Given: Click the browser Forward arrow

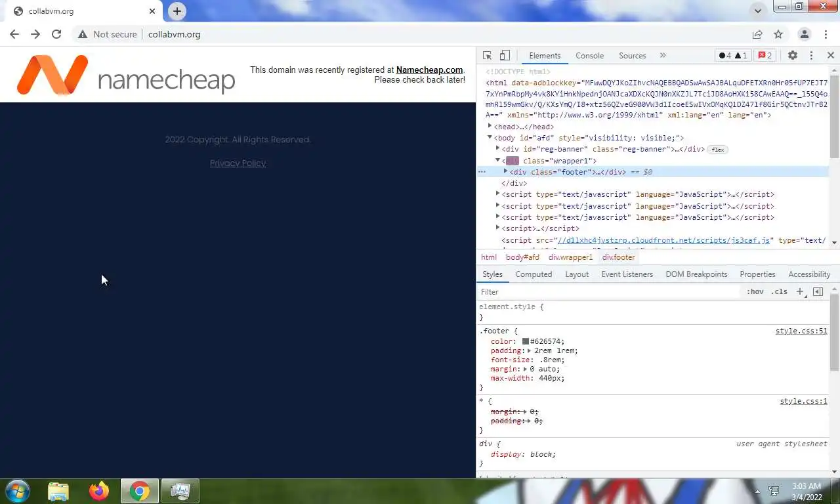Looking at the screenshot, I should pos(35,34).
